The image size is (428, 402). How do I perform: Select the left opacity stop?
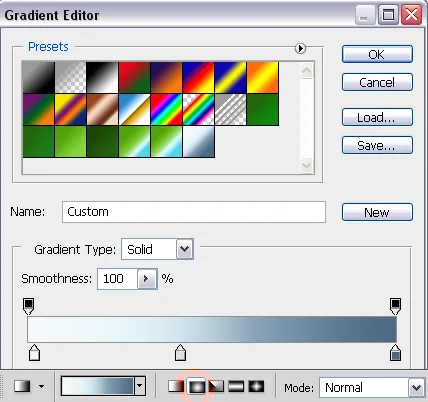tap(28, 306)
